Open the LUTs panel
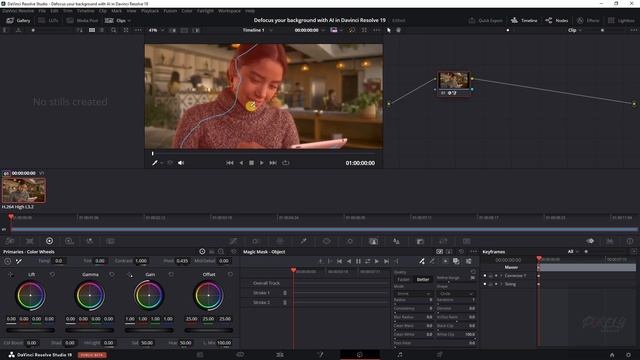Viewport: 640px width, 360px height. pyautogui.click(x=48, y=20)
